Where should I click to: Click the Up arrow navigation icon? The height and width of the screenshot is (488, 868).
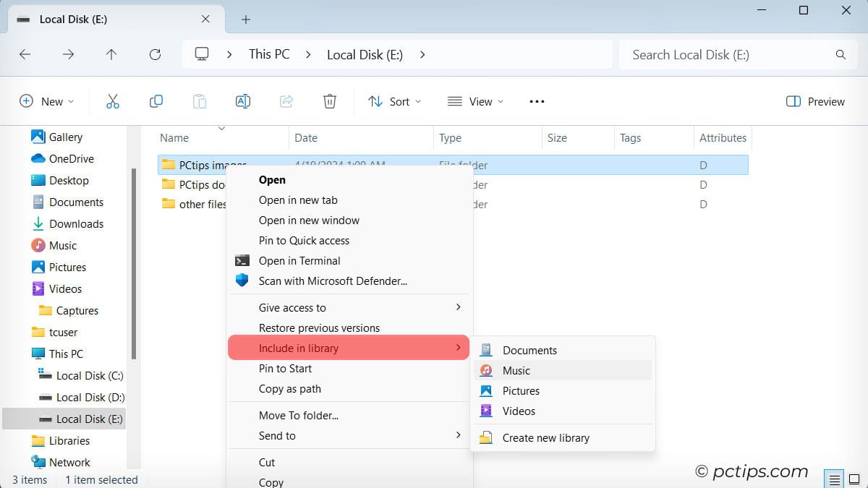[x=111, y=54]
